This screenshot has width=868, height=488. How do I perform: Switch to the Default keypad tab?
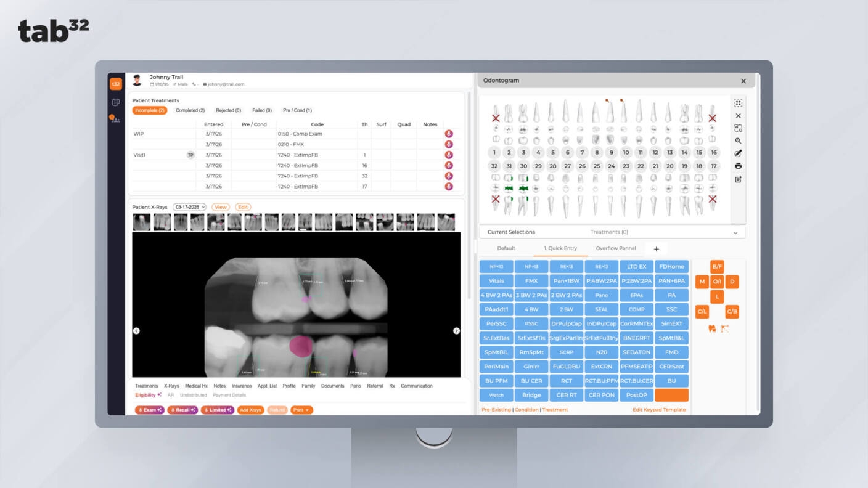click(506, 248)
